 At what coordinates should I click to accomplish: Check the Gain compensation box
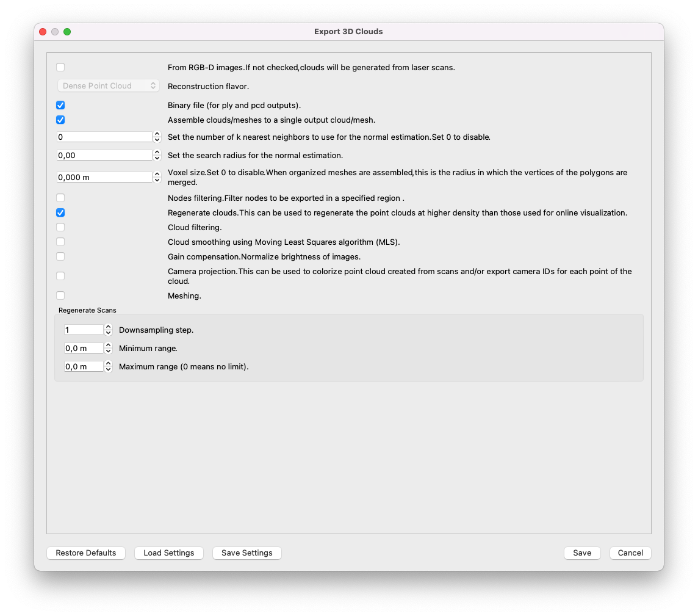point(60,256)
